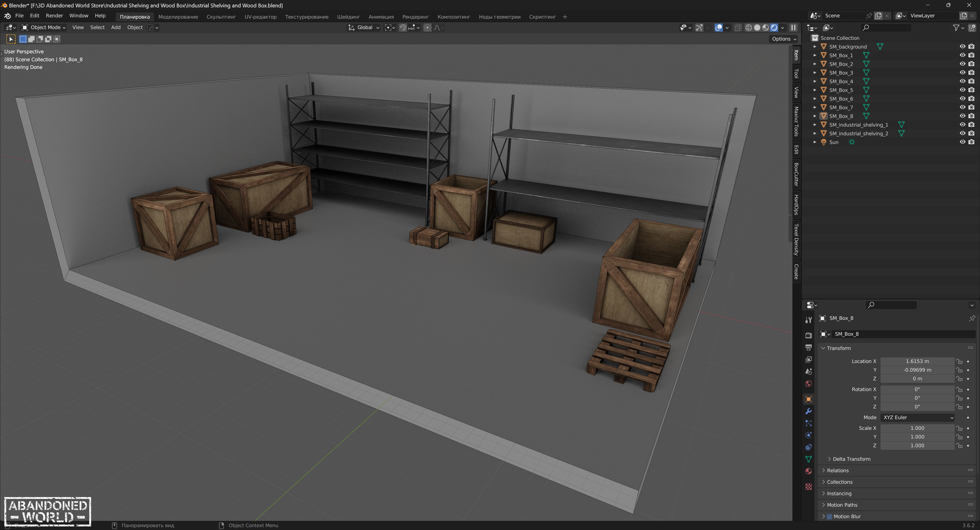Open the View Layer properties tab
This screenshot has width=980, height=530.
point(808,359)
